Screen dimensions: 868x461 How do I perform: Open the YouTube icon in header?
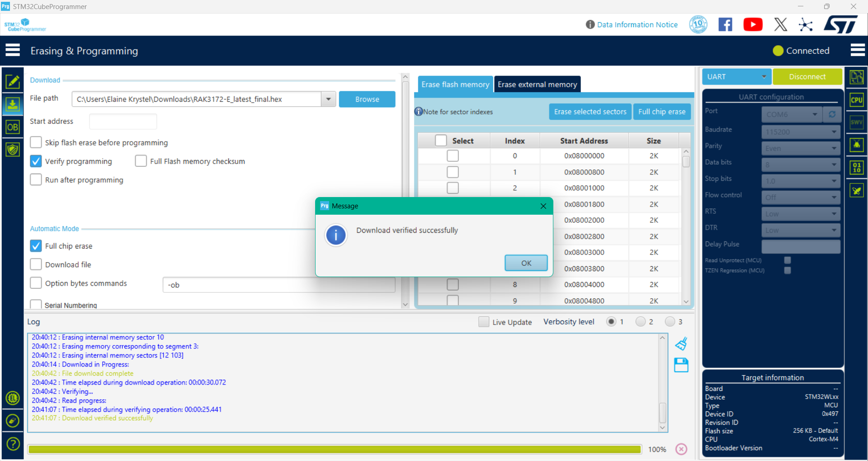(x=753, y=24)
